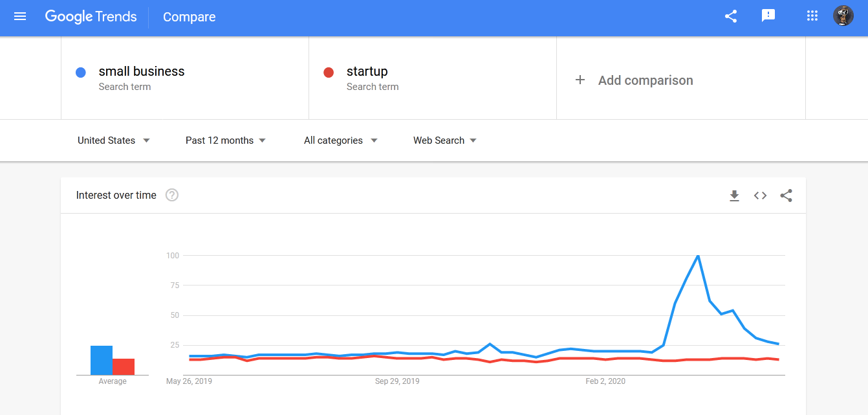Click the Google Trends logo

tap(91, 17)
